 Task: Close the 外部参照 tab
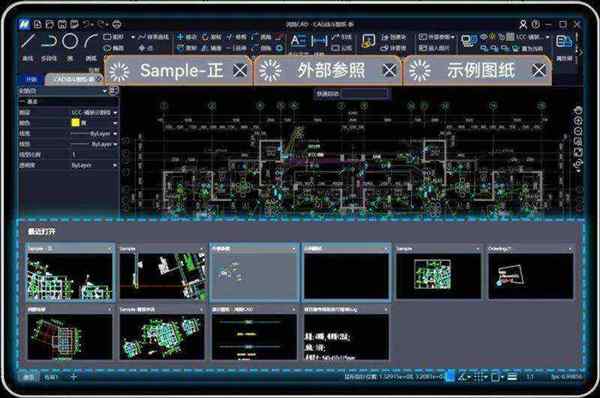click(x=389, y=70)
